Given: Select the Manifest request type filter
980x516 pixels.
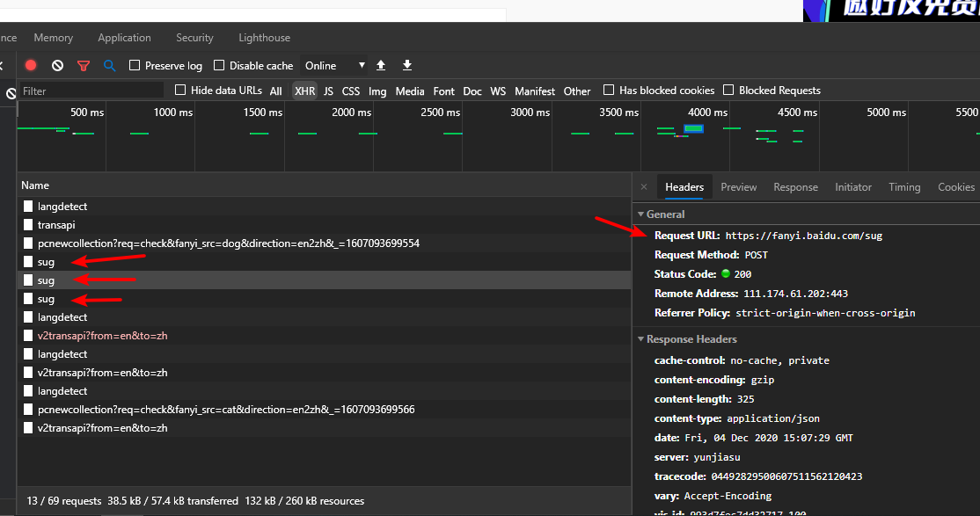Looking at the screenshot, I should coord(535,91).
